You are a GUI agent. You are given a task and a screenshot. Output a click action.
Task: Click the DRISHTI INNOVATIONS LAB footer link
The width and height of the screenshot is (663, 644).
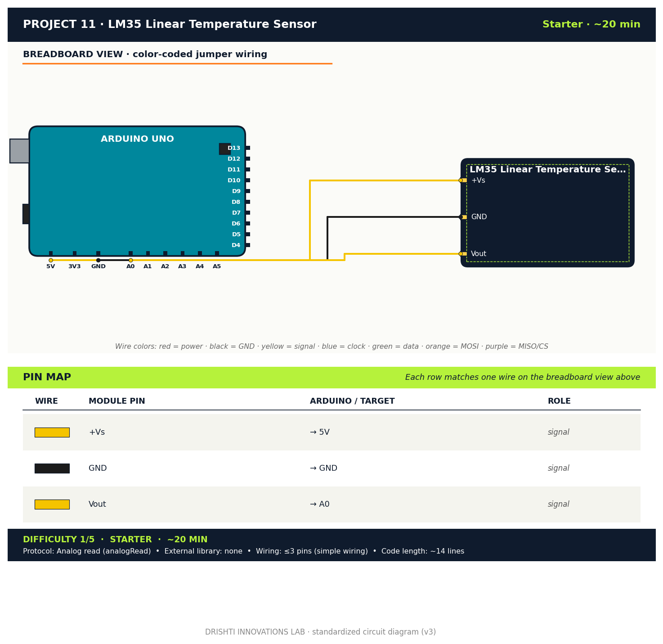click(321, 632)
